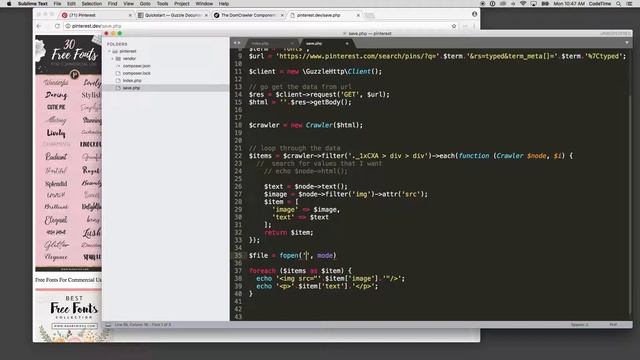Click the return $item line
The width and height of the screenshot is (640, 360).
click(289, 233)
